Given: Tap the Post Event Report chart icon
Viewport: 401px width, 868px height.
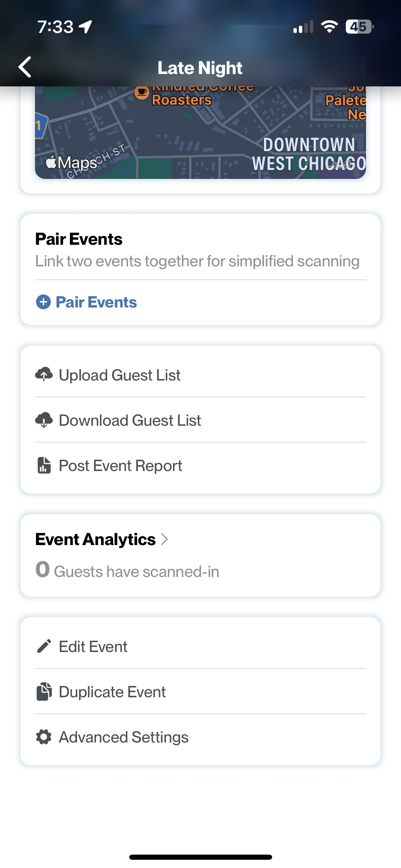Looking at the screenshot, I should (x=44, y=466).
